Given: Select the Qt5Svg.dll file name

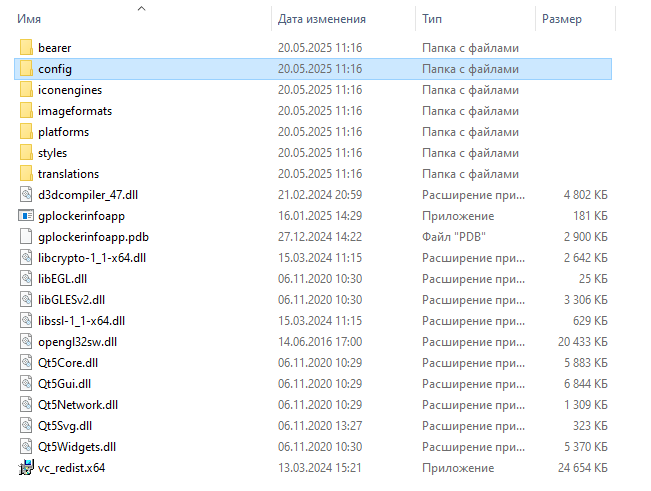Looking at the screenshot, I should [x=65, y=426].
